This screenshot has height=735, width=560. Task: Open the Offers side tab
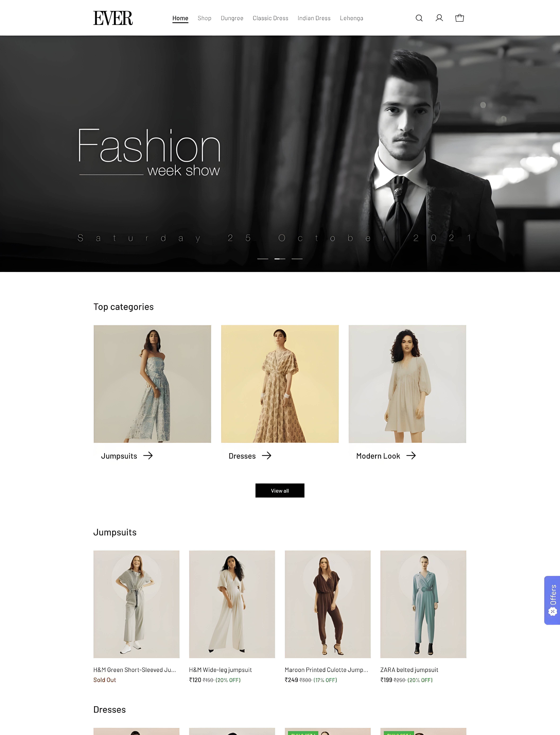point(552,600)
